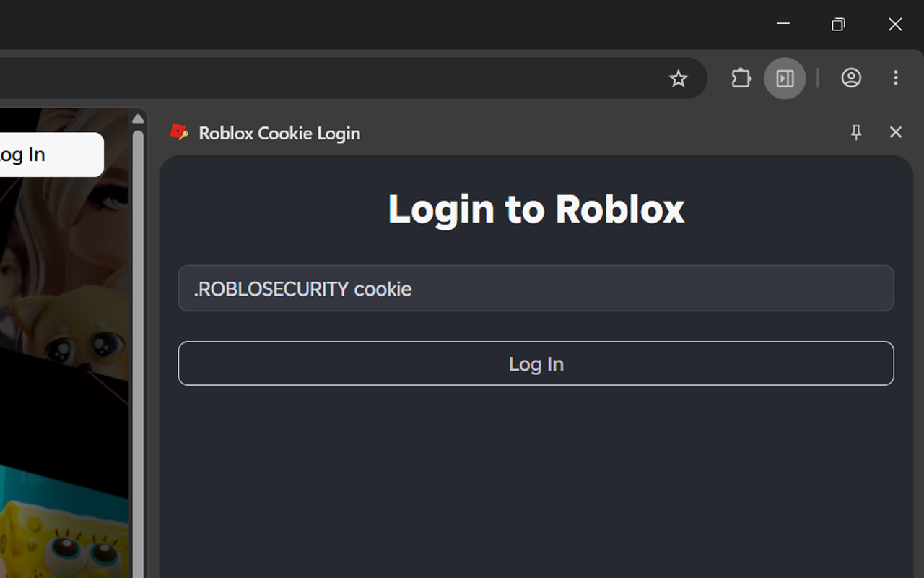
Task: Restore down the browser window
Action: coord(838,24)
